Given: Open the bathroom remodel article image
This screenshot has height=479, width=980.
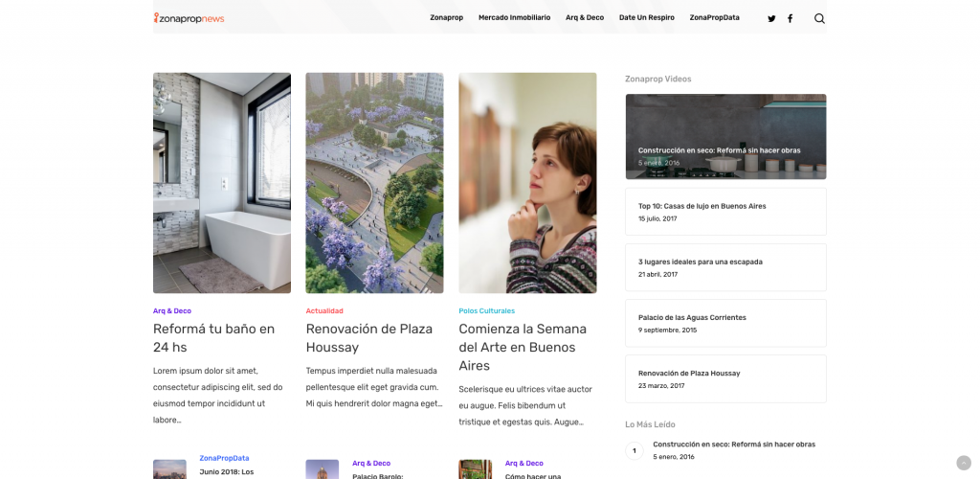Looking at the screenshot, I should point(222,183).
